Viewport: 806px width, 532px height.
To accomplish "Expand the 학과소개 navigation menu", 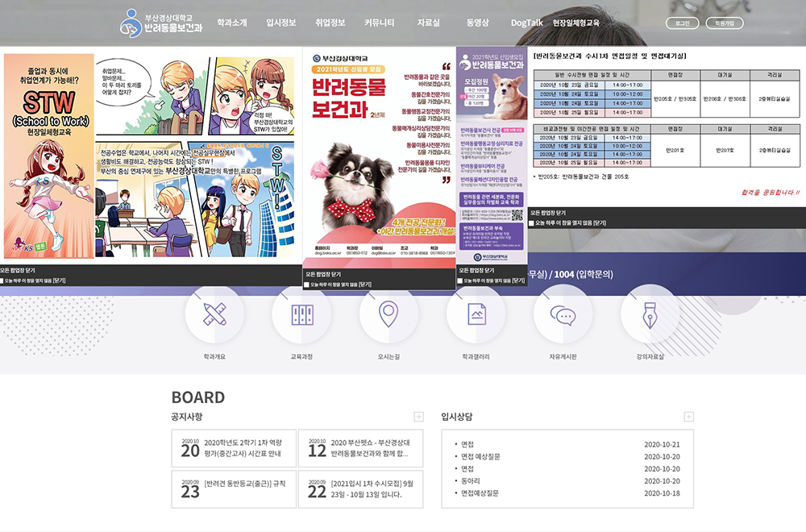I will (232, 23).
